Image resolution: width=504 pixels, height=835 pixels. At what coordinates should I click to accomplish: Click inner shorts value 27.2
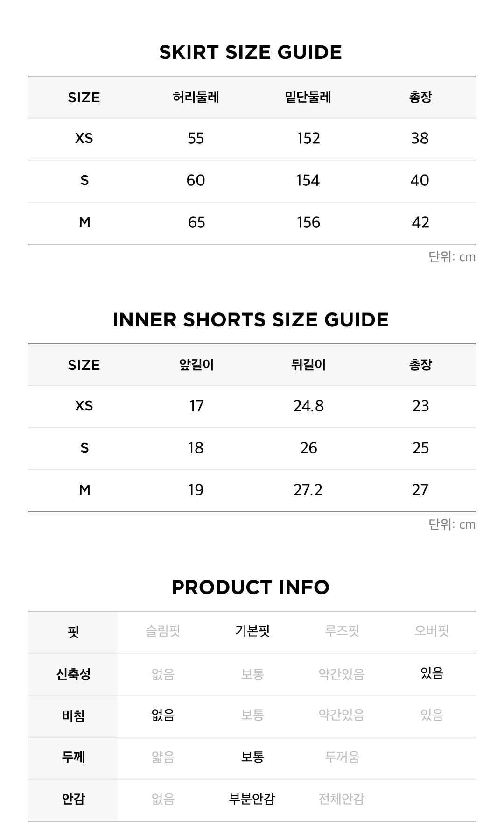pyautogui.click(x=308, y=490)
